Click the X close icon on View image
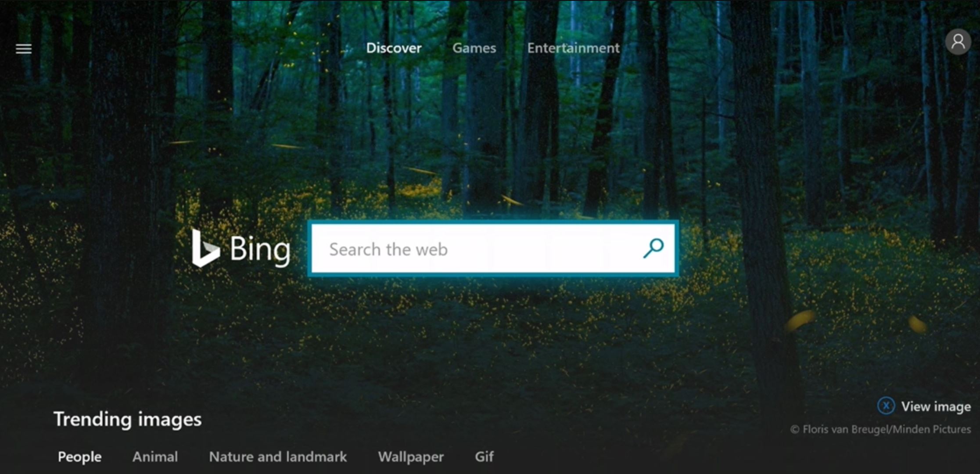The image size is (980, 474). point(887,406)
